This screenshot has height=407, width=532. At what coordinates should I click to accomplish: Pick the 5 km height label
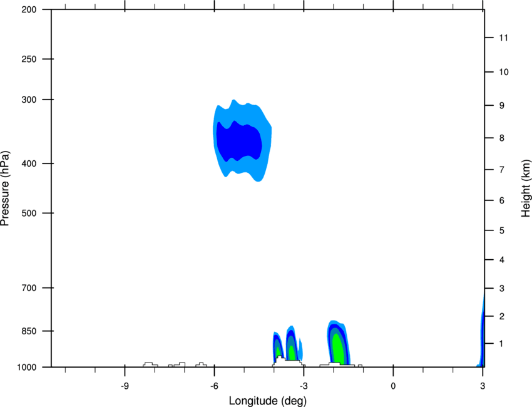(502, 230)
